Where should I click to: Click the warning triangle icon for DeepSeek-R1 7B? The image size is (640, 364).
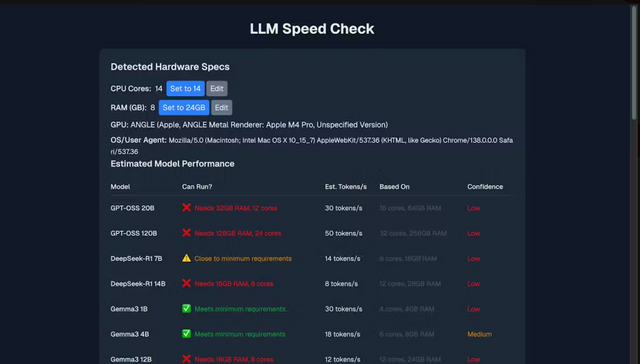click(x=187, y=258)
